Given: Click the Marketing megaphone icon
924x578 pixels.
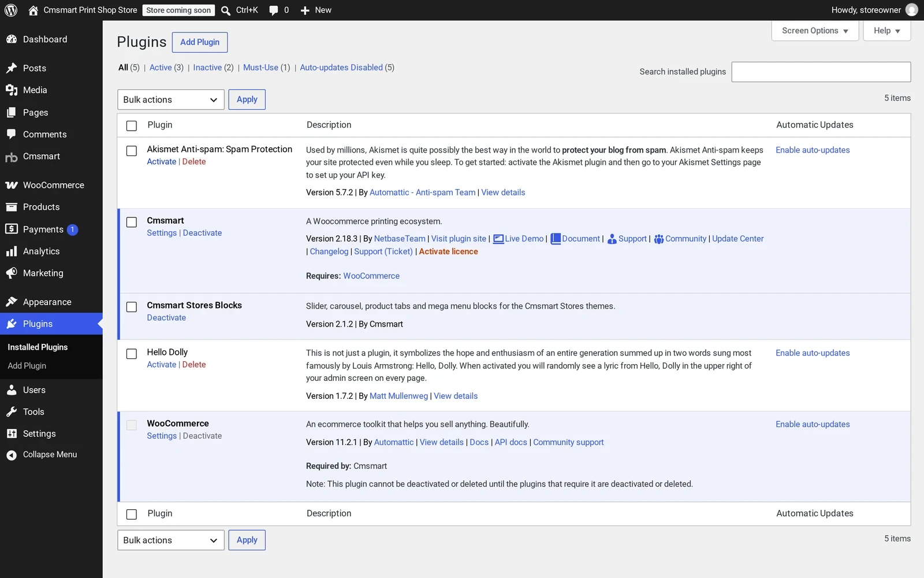Looking at the screenshot, I should tap(12, 273).
